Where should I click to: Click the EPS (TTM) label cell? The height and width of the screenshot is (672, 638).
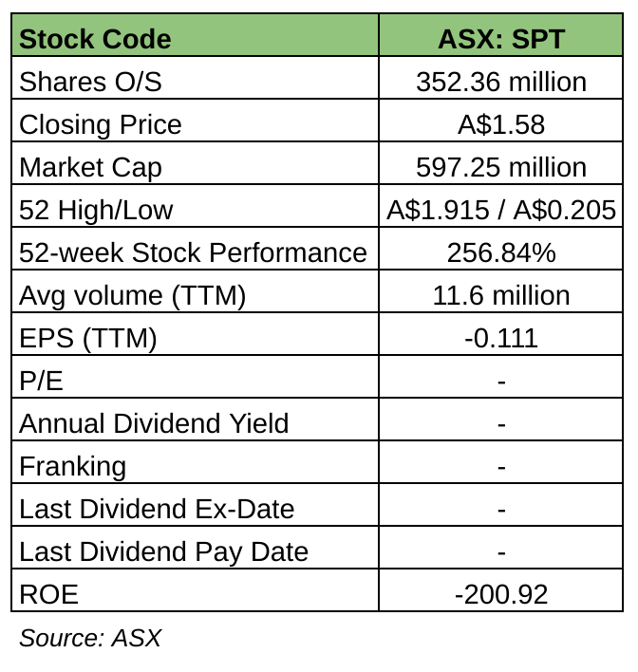(x=87, y=339)
